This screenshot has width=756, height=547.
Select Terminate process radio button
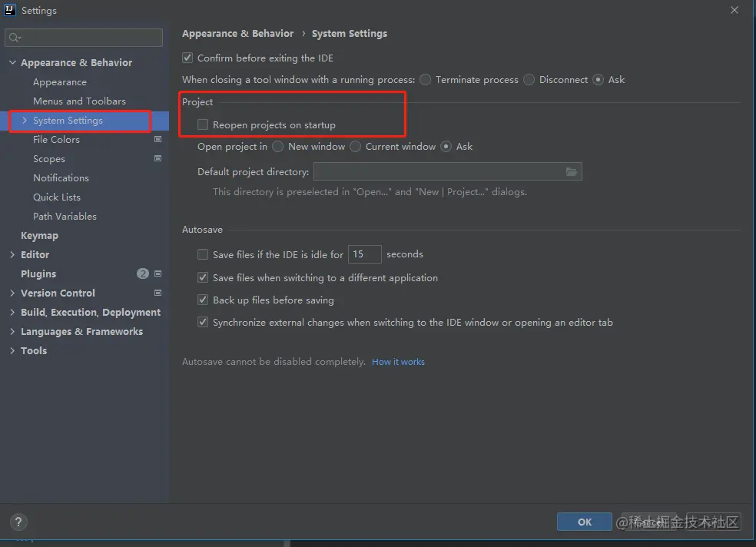pos(426,80)
